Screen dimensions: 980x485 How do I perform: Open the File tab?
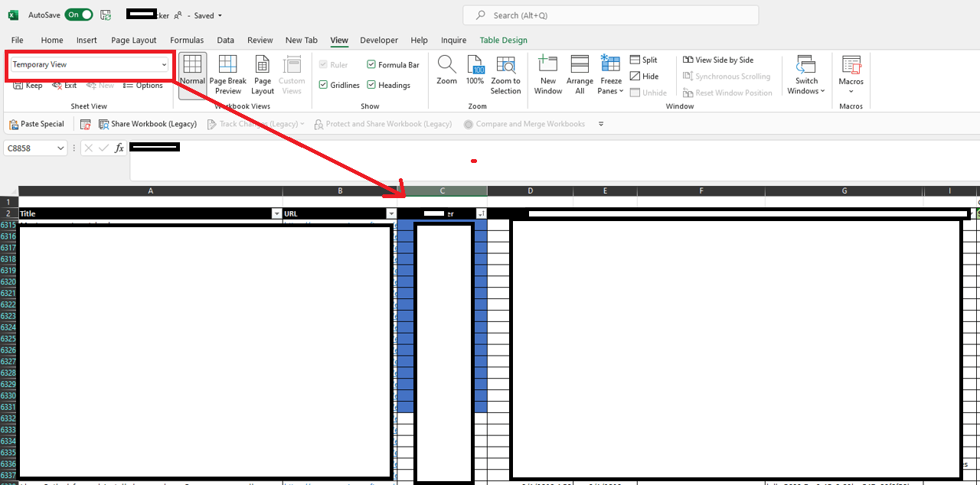(18, 41)
